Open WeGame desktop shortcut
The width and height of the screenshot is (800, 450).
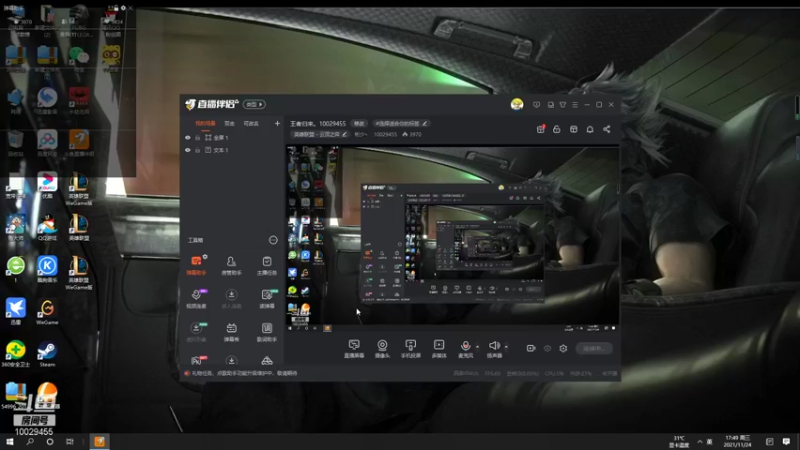pyautogui.click(x=47, y=312)
